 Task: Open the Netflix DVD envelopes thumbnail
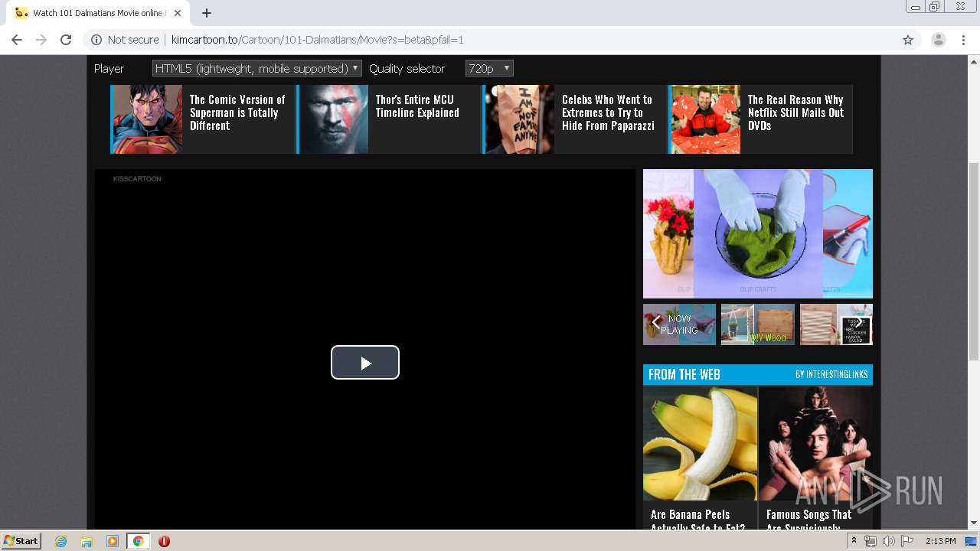[x=705, y=119]
